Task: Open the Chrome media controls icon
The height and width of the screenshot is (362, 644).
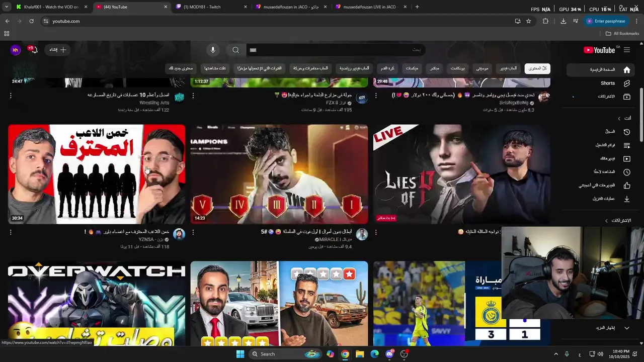Action: point(576,21)
